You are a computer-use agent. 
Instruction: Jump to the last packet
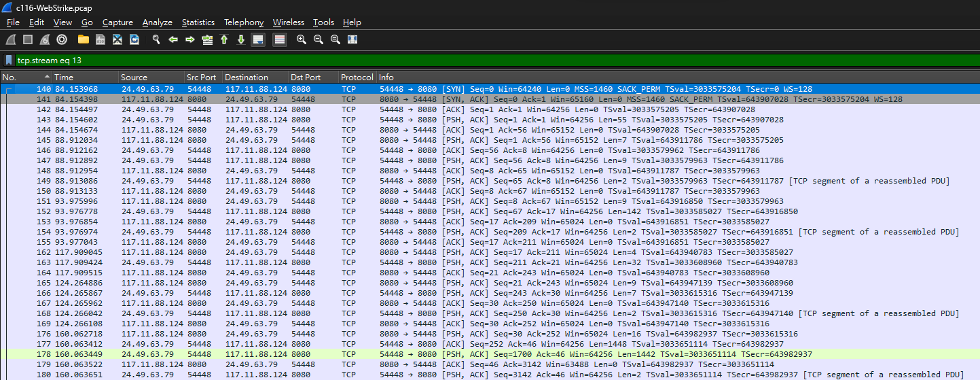[x=241, y=40]
